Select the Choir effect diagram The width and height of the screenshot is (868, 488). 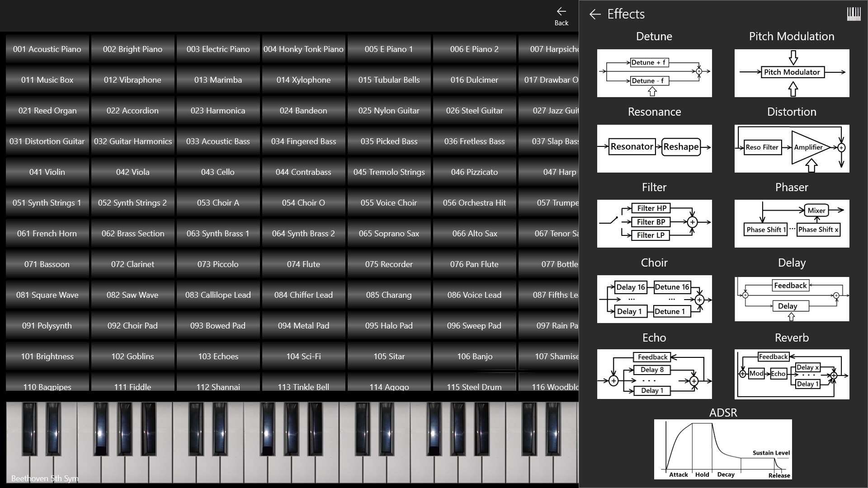click(654, 299)
